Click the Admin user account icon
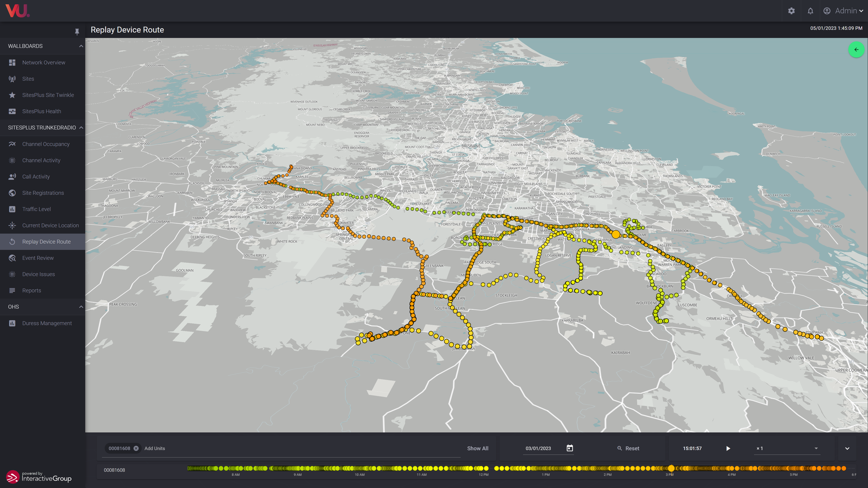The image size is (868, 488). [x=827, y=11]
